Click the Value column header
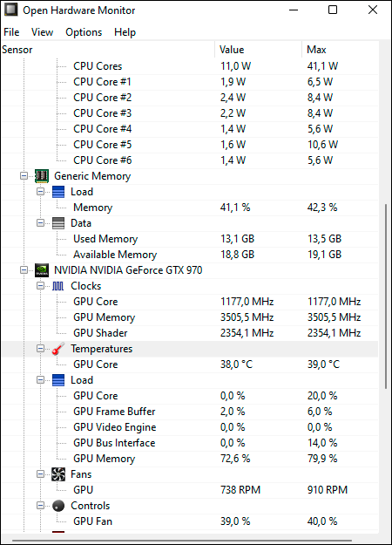The width and height of the screenshot is (392, 545). [x=259, y=50]
